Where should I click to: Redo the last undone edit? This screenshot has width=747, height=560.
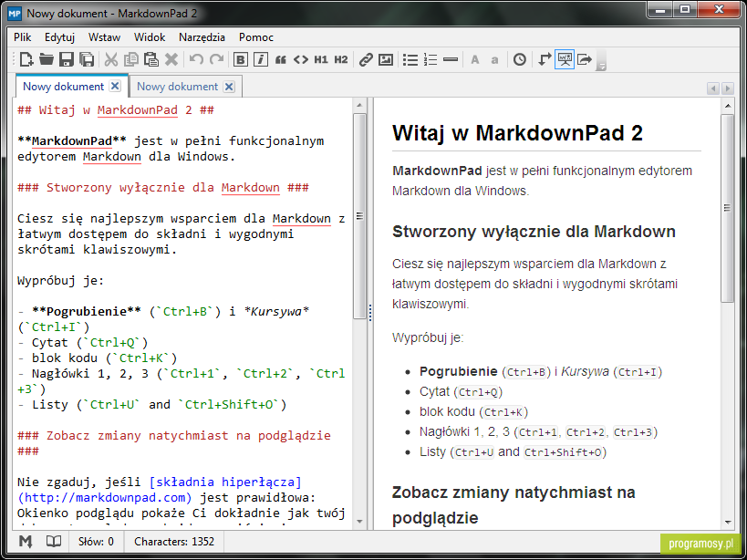[216, 59]
